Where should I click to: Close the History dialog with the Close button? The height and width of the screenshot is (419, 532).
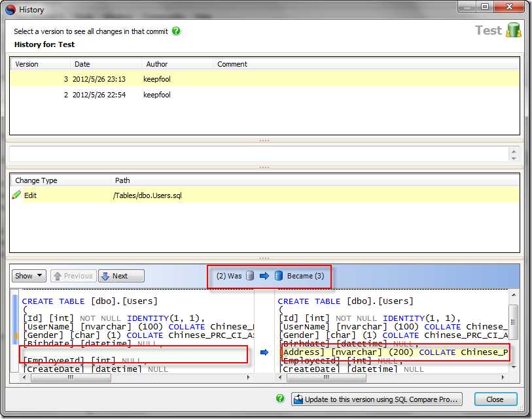point(495,399)
